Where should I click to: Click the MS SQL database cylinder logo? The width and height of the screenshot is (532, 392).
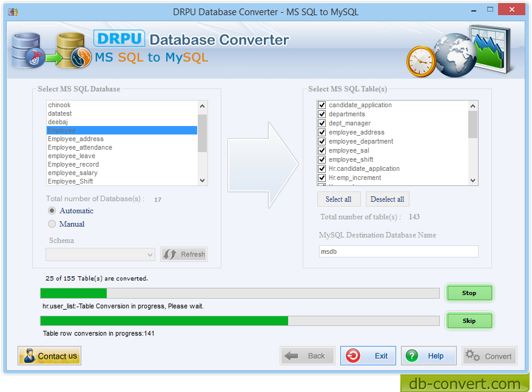(28, 50)
